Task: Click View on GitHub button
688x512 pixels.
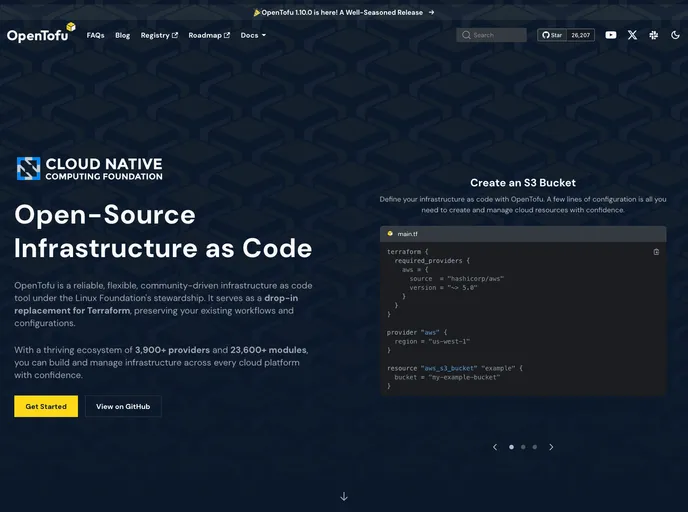Action: [x=123, y=406]
